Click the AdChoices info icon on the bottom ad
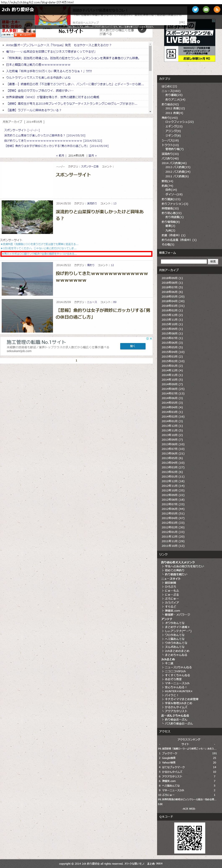The width and height of the screenshot is (222, 868). (x=147, y=338)
